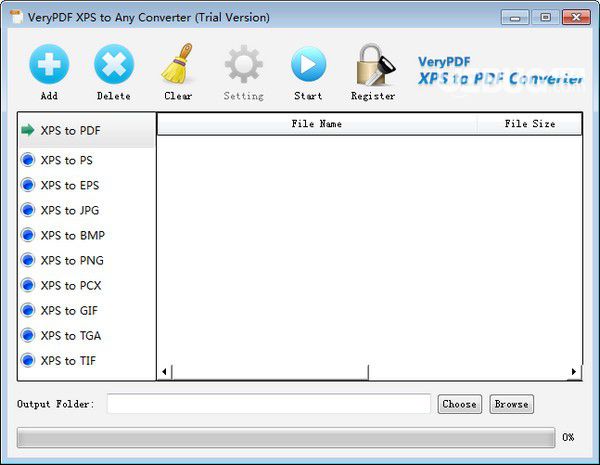Click the horizontal scrollbar thumb

point(270,372)
